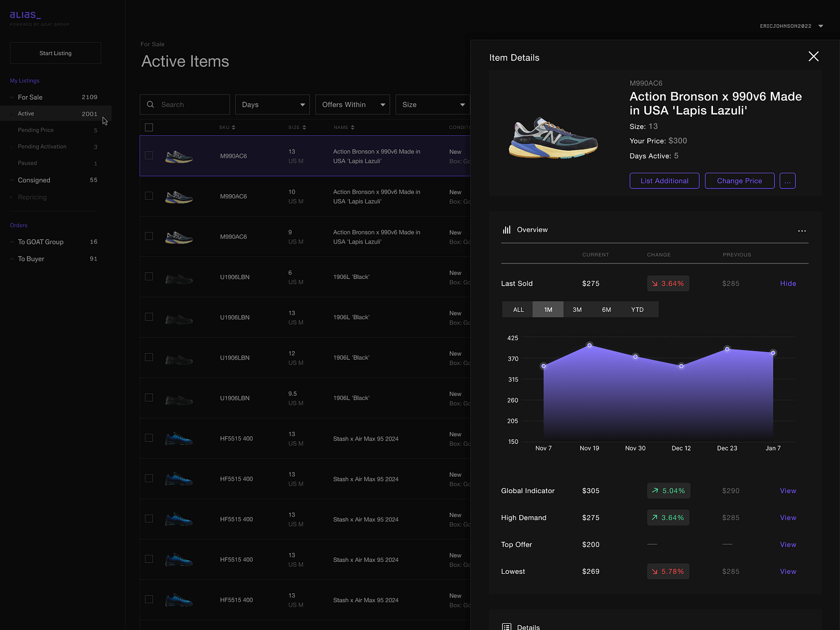Click the List Additional button
Screen dimensions: 840x630
tap(664, 181)
